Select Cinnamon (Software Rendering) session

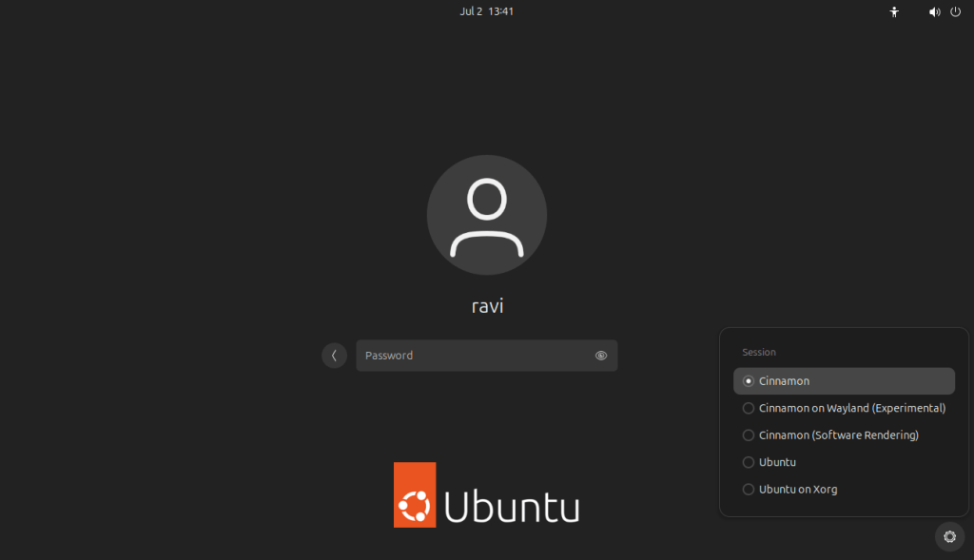(844, 435)
